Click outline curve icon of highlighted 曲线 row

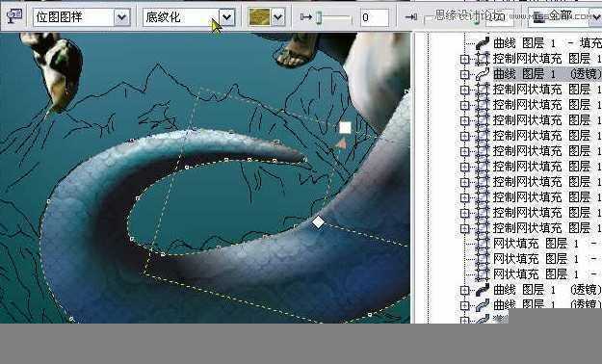[483, 74]
